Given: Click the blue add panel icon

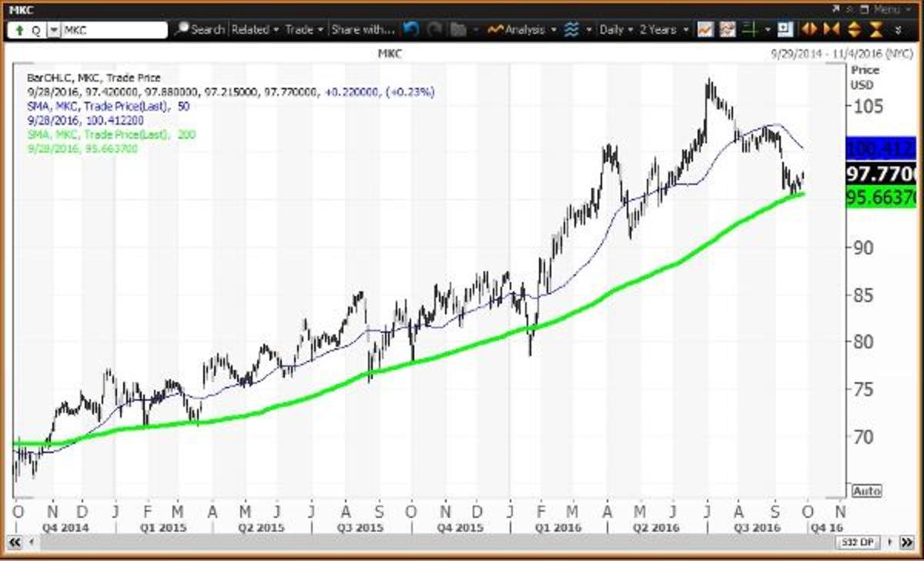Looking at the screenshot, I should tap(785, 30).
